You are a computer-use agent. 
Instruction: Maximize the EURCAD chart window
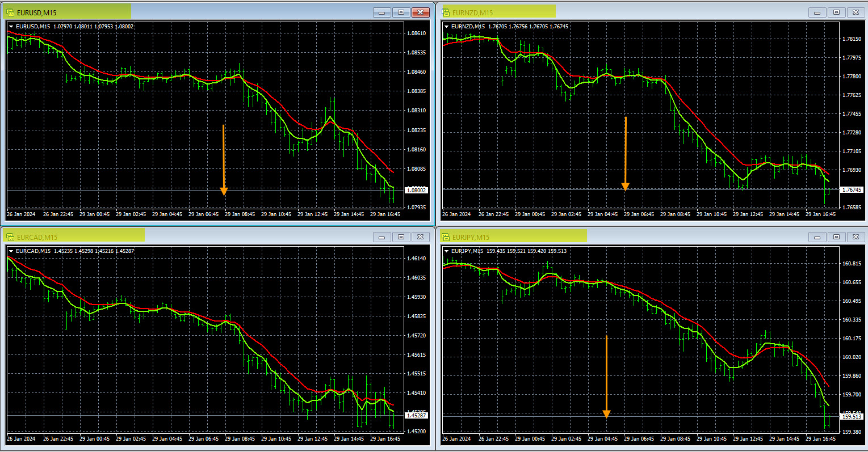(401, 236)
